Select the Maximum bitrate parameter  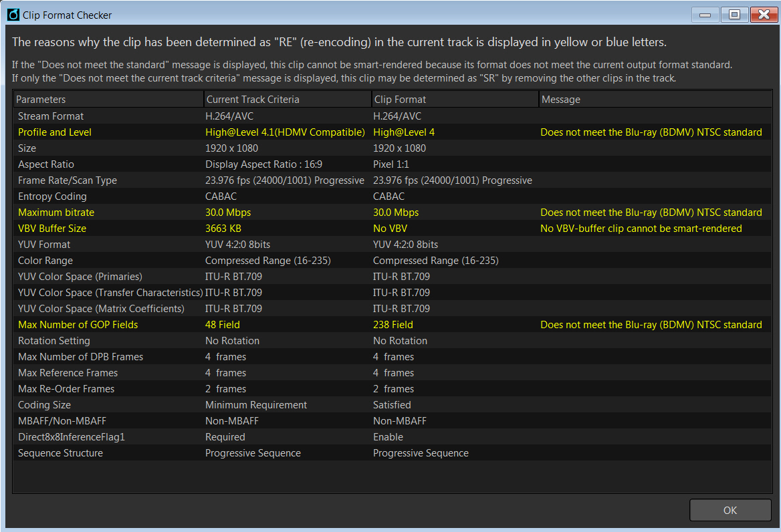pos(55,213)
